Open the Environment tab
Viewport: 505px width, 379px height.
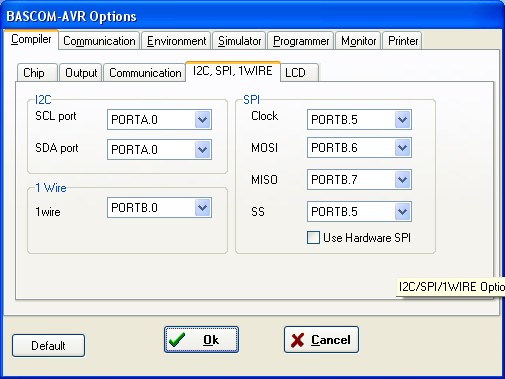(176, 41)
